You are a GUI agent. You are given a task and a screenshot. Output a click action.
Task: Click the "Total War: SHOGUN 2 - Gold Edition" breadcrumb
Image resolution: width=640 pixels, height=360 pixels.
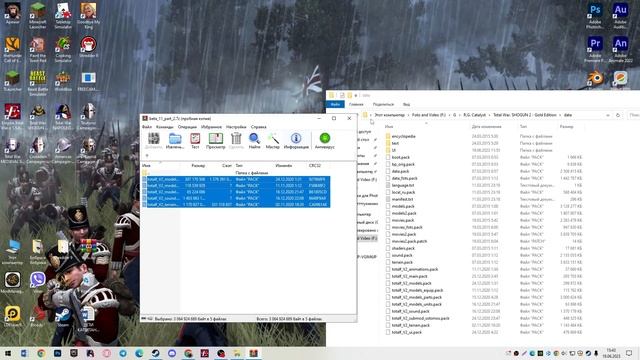click(x=524, y=115)
